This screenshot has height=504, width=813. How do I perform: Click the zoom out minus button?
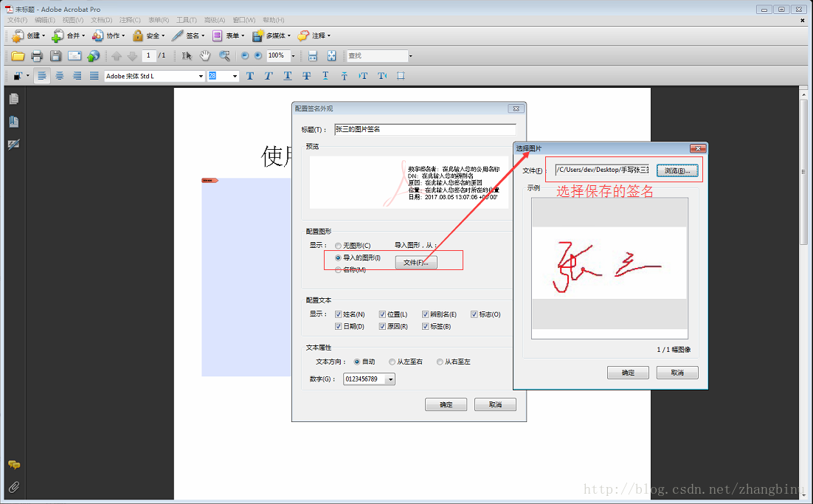tap(245, 55)
